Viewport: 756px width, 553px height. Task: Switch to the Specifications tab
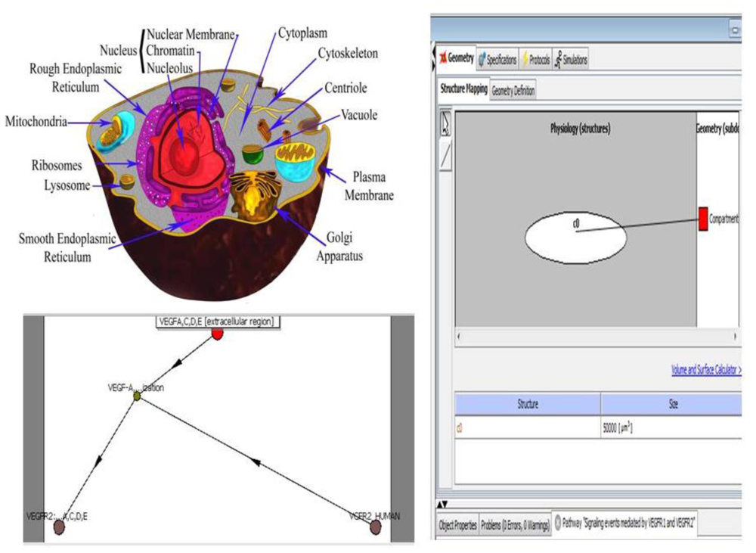[x=497, y=59]
